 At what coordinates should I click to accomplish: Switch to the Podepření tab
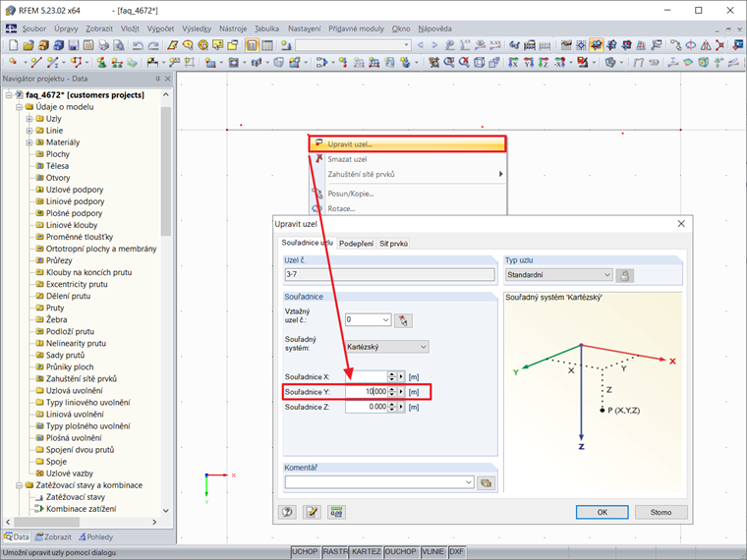[357, 244]
